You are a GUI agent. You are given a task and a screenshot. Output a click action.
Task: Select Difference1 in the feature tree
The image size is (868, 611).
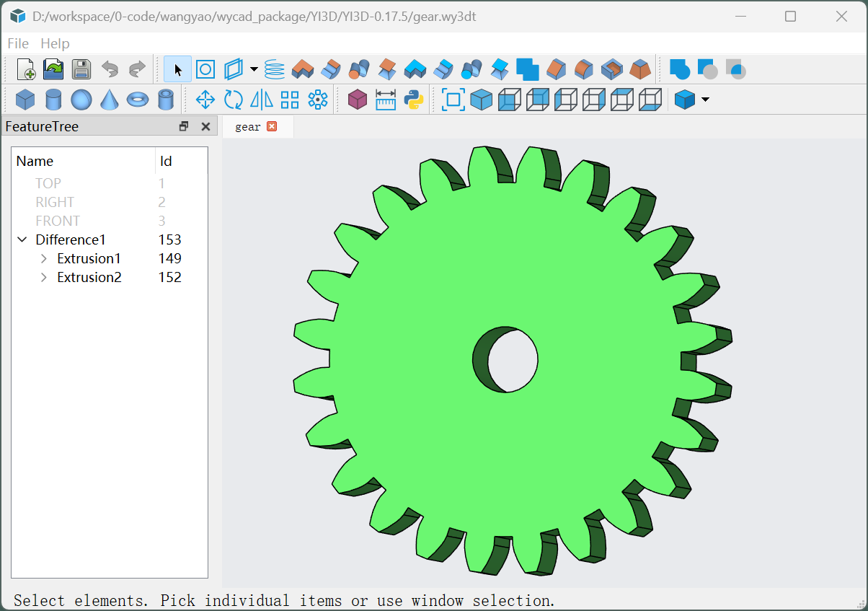[71, 239]
